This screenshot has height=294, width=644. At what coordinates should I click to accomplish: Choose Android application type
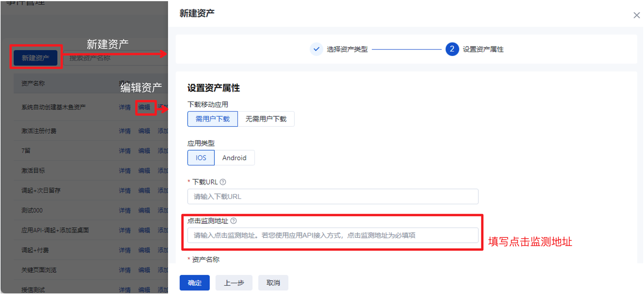[x=234, y=158]
